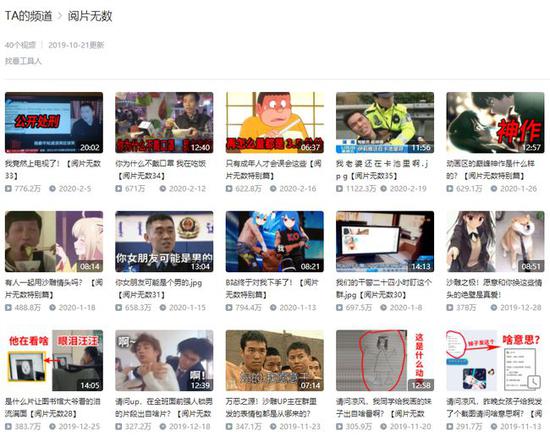This screenshot has height=436, width=550.
Task: Play eating man thumbnail lasting 08:14
Action: [x=54, y=241]
